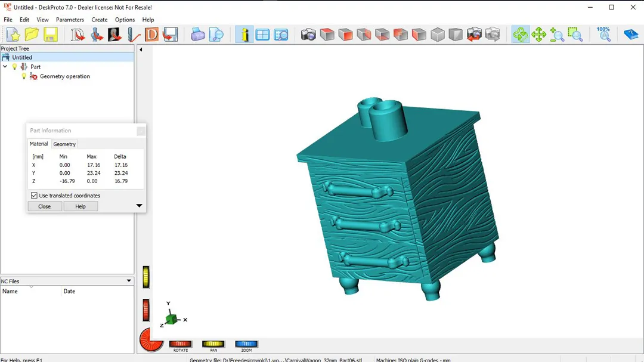Go to previous view via camera-red-arrow icon
The image size is (644, 362).
click(474, 35)
